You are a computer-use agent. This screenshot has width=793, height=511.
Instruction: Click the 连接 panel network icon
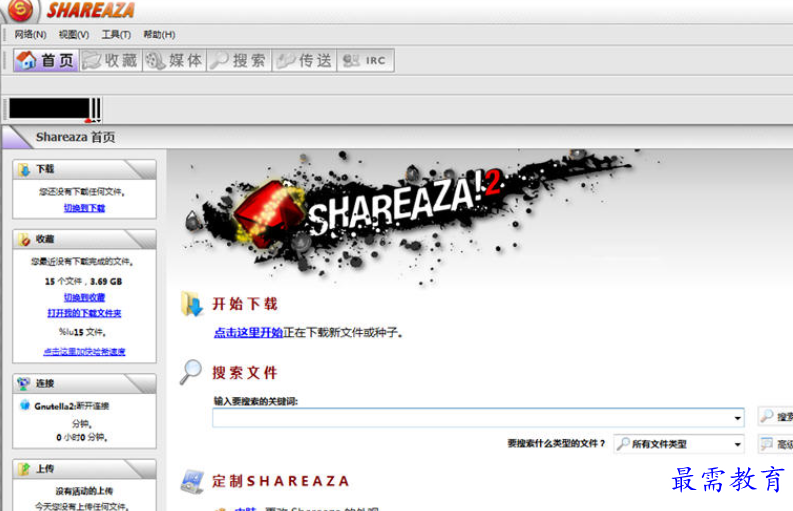click(24, 384)
